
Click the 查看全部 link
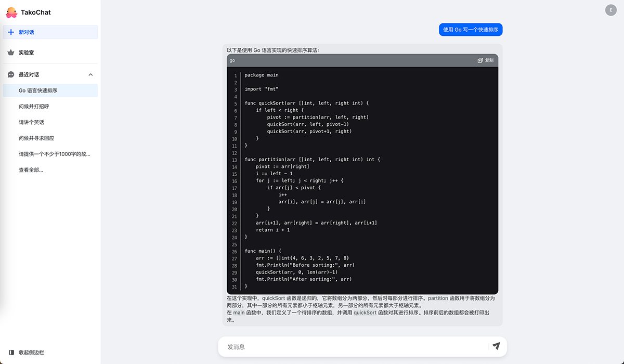click(31, 170)
